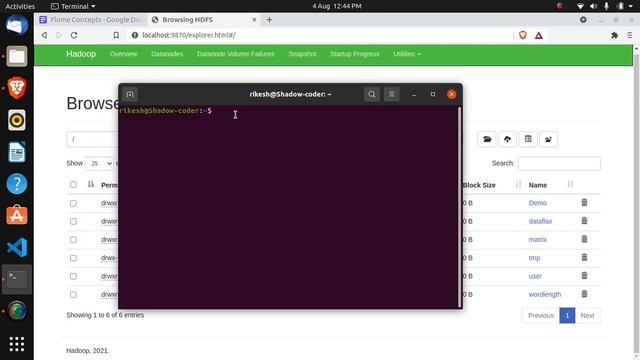Check the wordlength row checkbox
This screenshot has height=360, width=640.
pyautogui.click(x=73, y=294)
